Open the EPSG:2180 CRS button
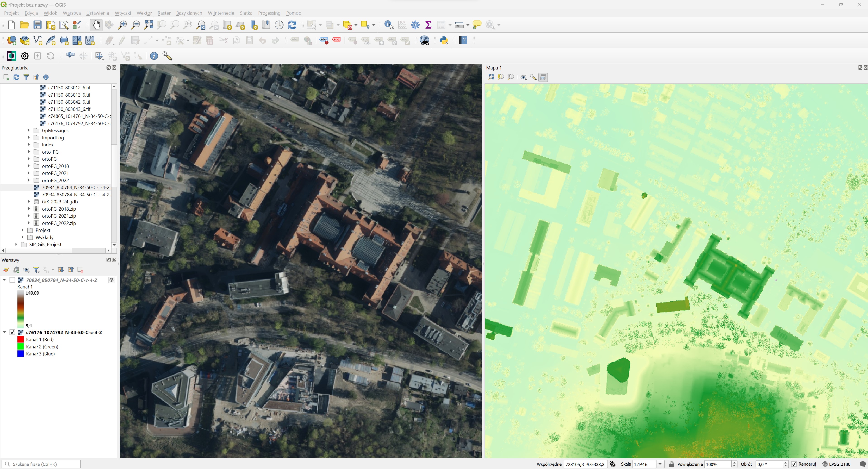The height and width of the screenshot is (469, 868). [836, 464]
